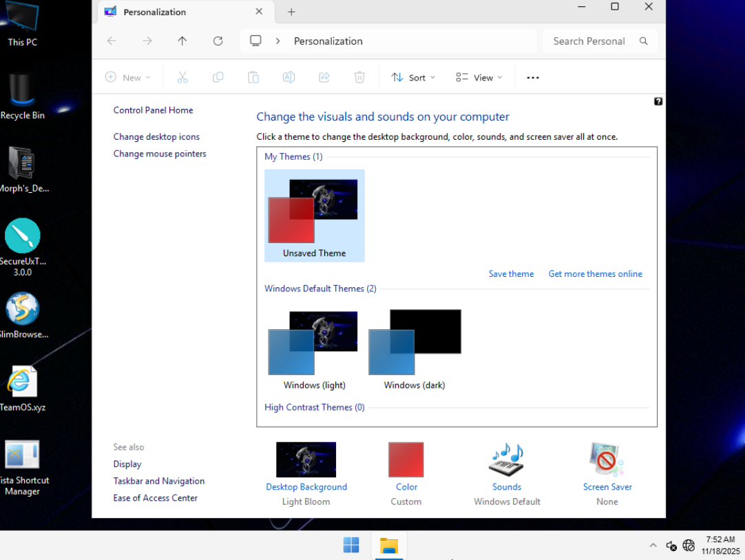This screenshot has height=560, width=745.
Task: Click the help question mark icon
Action: point(658,101)
